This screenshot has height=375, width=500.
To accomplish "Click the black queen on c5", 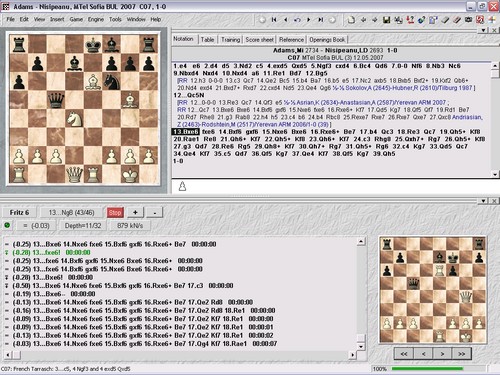I will [x=56, y=100].
